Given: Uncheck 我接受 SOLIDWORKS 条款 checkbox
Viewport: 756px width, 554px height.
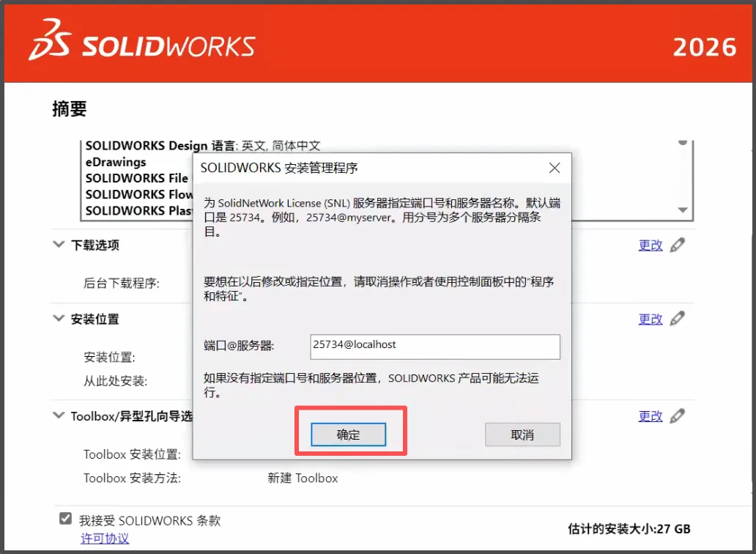Looking at the screenshot, I should (x=66, y=518).
